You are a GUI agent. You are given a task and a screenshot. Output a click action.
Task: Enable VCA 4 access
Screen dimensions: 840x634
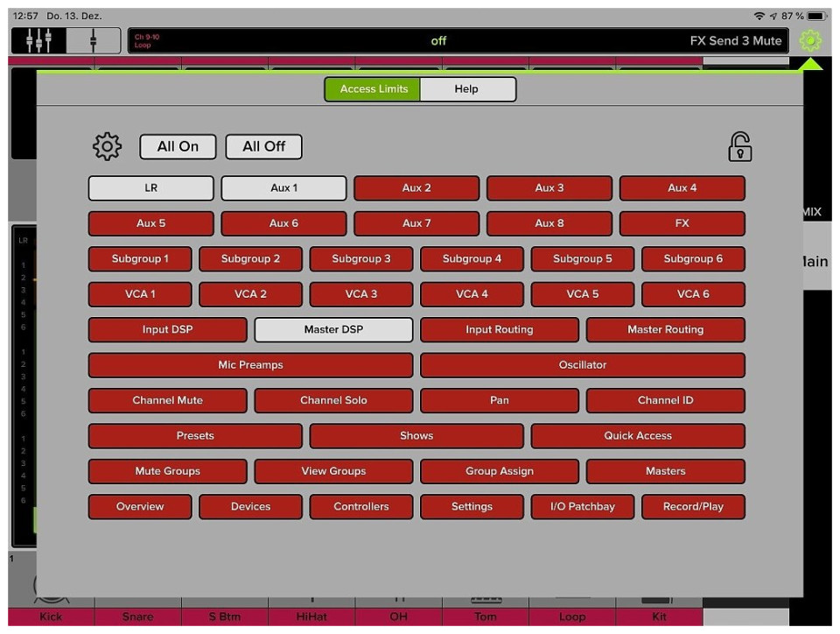click(x=472, y=294)
